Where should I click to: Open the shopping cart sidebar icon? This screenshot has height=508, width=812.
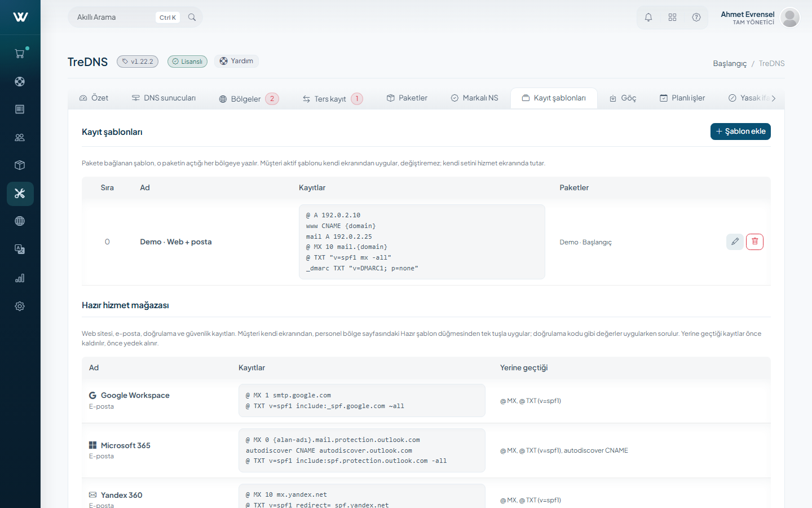[20, 54]
